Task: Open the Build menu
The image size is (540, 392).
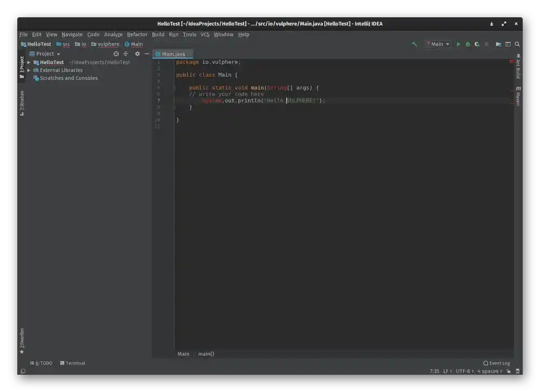Action: tap(158, 35)
